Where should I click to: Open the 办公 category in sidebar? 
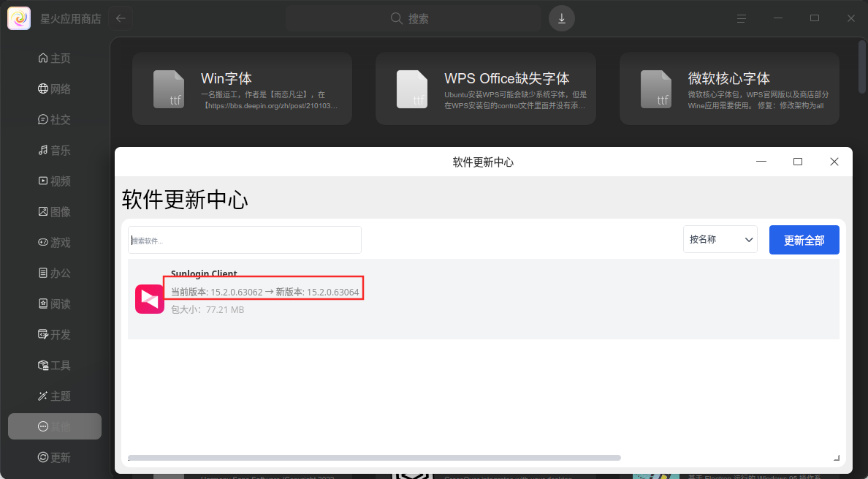coord(54,273)
